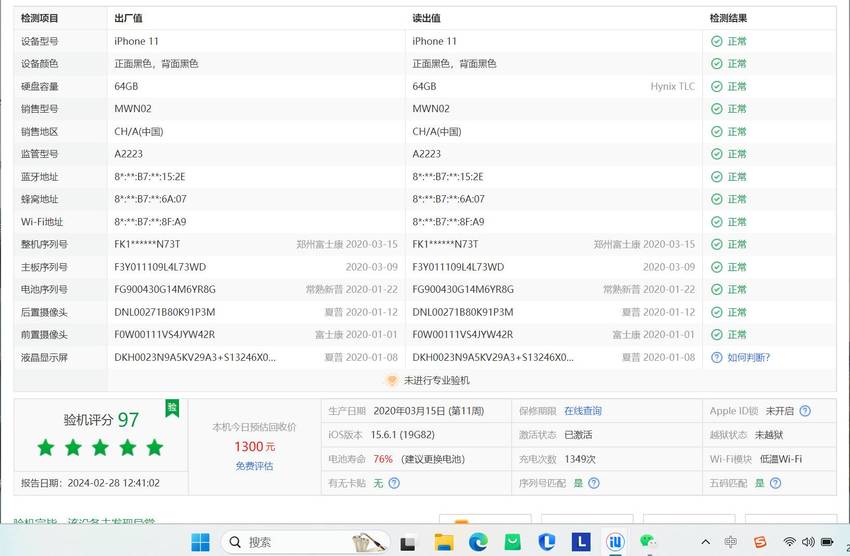Viewport: 850px width, 556px height.
Task: Click the 1349次 charge count value
Action: pos(579,459)
